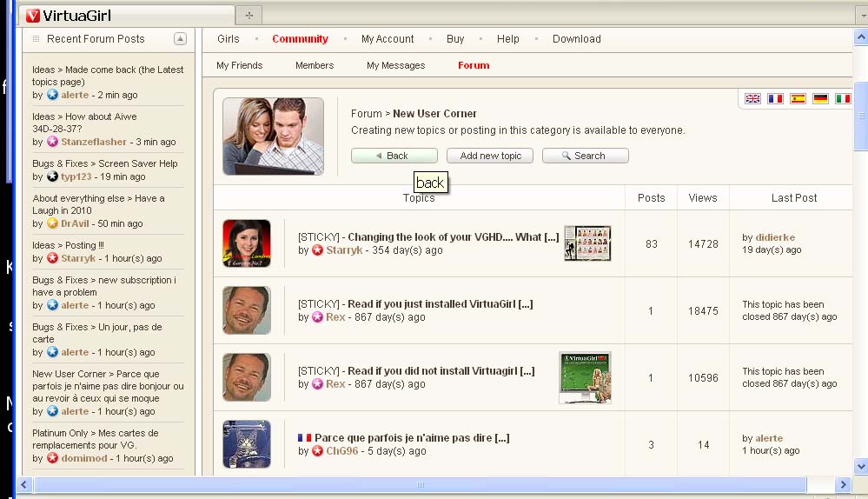Open the Buy menu
This screenshot has height=499, width=868.
point(455,39)
